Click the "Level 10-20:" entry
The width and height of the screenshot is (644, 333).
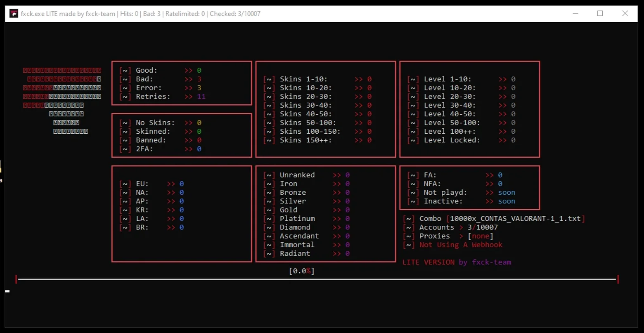[462, 88]
